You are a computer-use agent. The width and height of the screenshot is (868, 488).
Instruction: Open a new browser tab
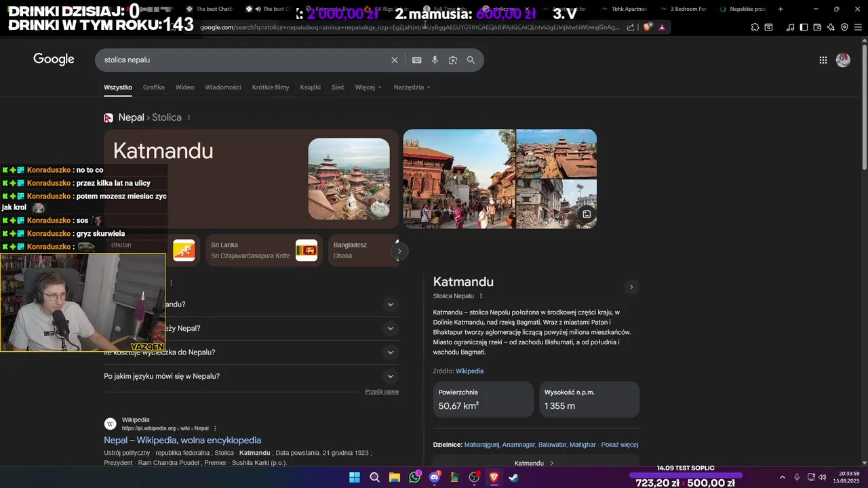click(781, 9)
